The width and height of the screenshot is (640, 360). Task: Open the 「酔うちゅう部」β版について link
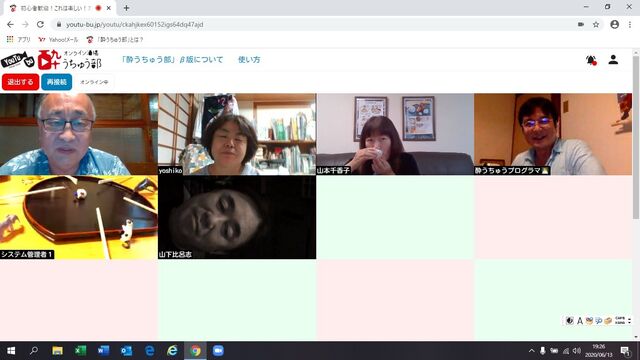pyautogui.click(x=173, y=60)
